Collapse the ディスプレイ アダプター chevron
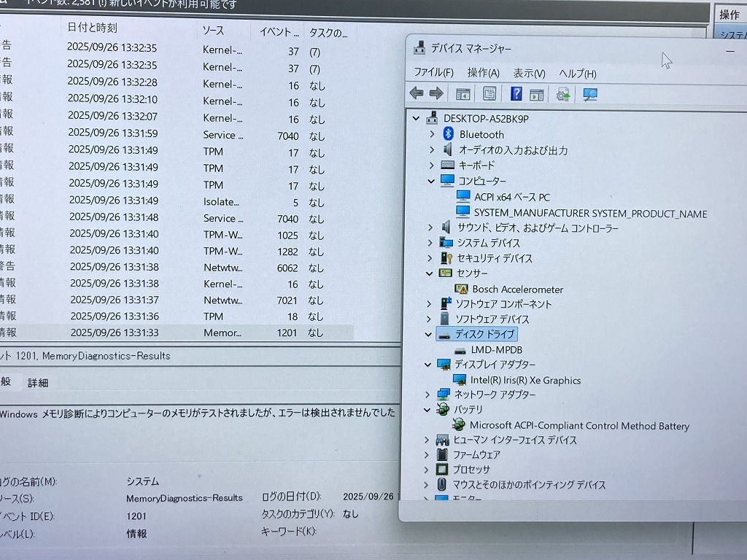This screenshot has width=747, height=560. pyautogui.click(x=427, y=365)
